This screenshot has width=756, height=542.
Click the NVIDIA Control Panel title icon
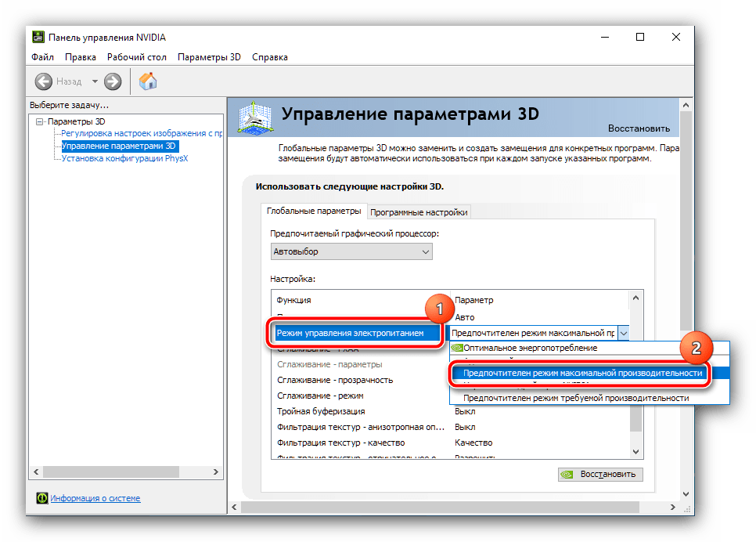[x=38, y=37]
